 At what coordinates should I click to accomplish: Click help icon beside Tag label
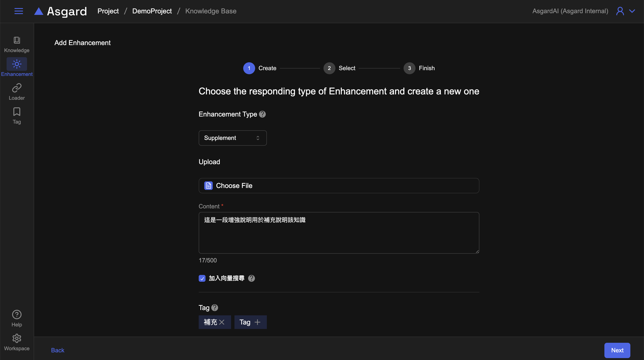click(214, 307)
